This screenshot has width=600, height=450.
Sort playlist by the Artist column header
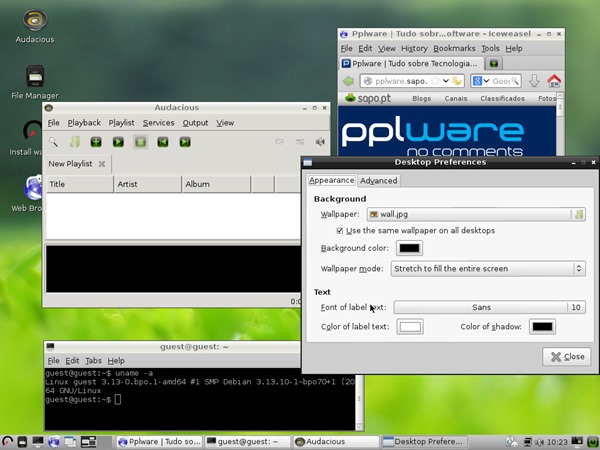(x=148, y=184)
